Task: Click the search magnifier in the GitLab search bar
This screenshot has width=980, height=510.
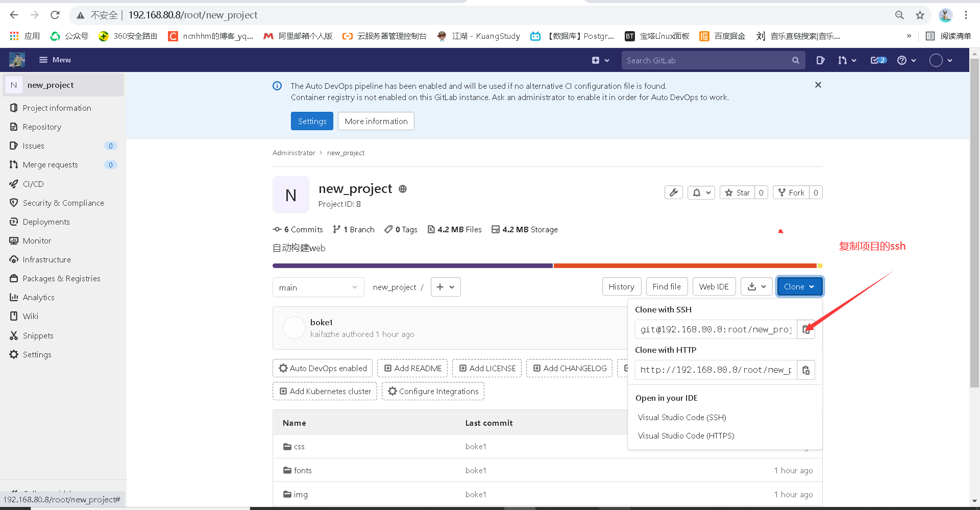Action: click(796, 60)
